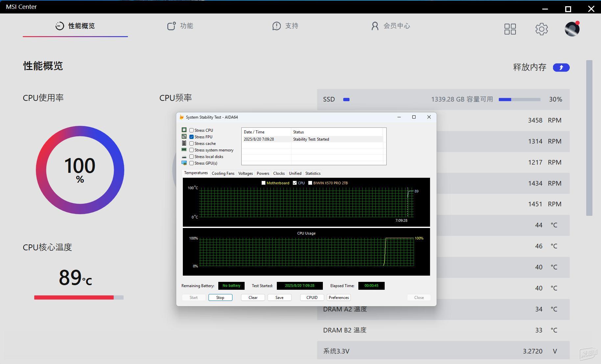Screen dimensions: 601x364
Task: Enable the Stress CPU checkbox
Action: pos(191,130)
